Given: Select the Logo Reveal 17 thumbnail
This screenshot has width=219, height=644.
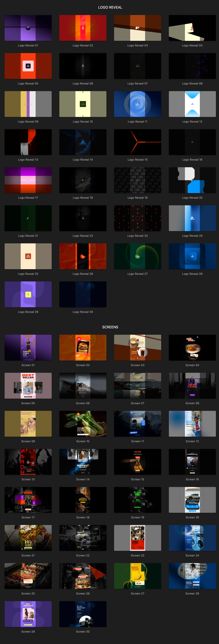Looking at the screenshot, I should click(x=28, y=180).
